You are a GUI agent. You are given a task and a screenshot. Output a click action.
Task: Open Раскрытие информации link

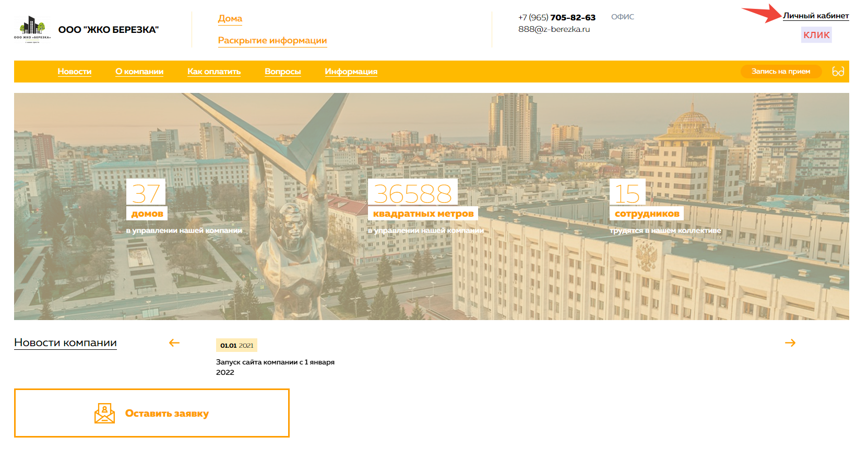272,40
